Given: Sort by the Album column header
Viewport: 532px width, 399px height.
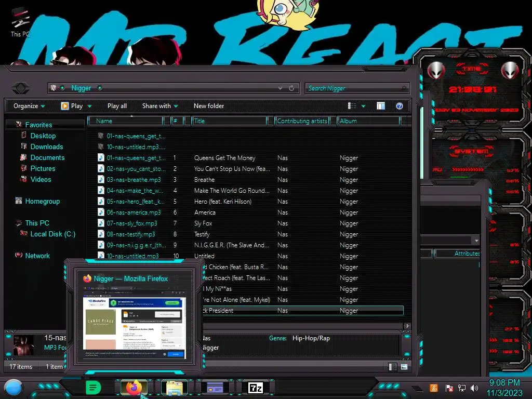Looking at the screenshot, I should (x=368, y=121).
